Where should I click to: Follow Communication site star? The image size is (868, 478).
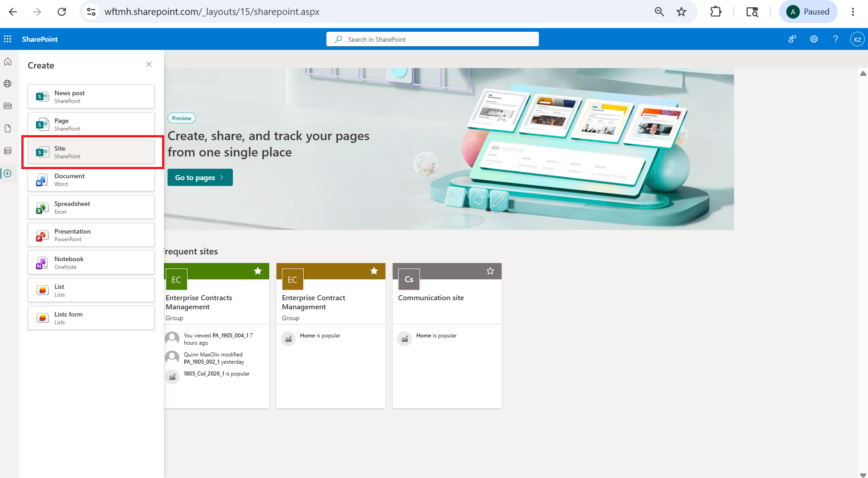490,271
